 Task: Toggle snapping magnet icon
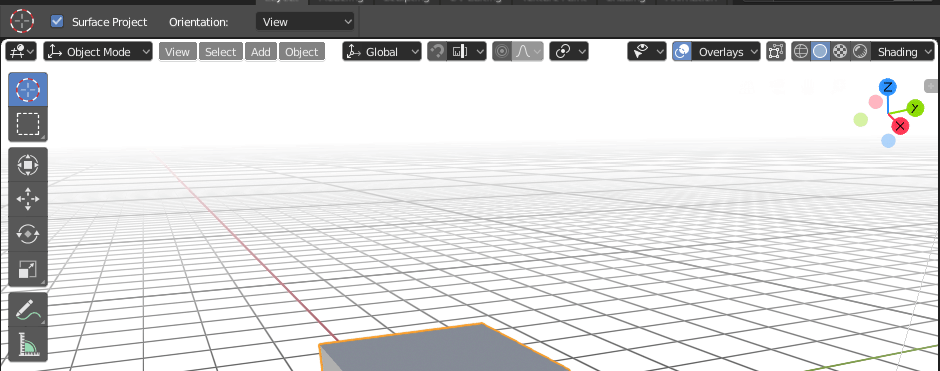point(437,52)
